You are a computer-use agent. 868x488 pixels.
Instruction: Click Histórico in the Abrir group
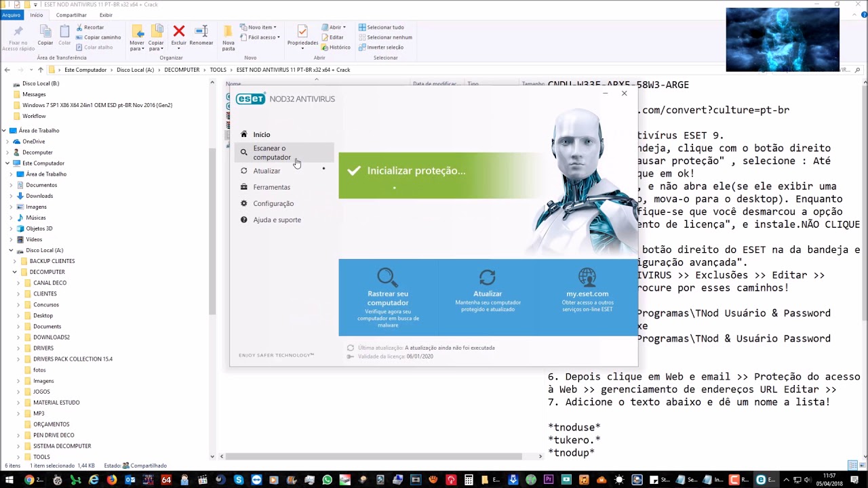(x=336, y=47)
